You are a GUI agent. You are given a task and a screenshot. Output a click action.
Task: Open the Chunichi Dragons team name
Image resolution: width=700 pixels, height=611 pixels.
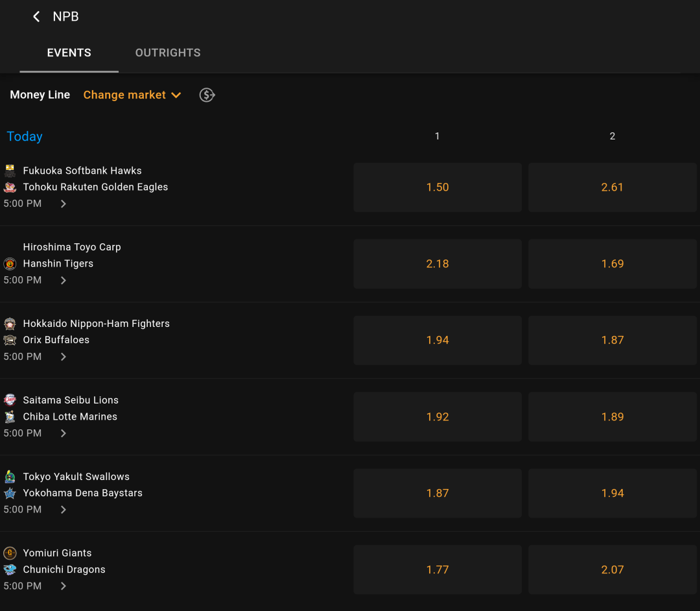[x=64, y=569]
